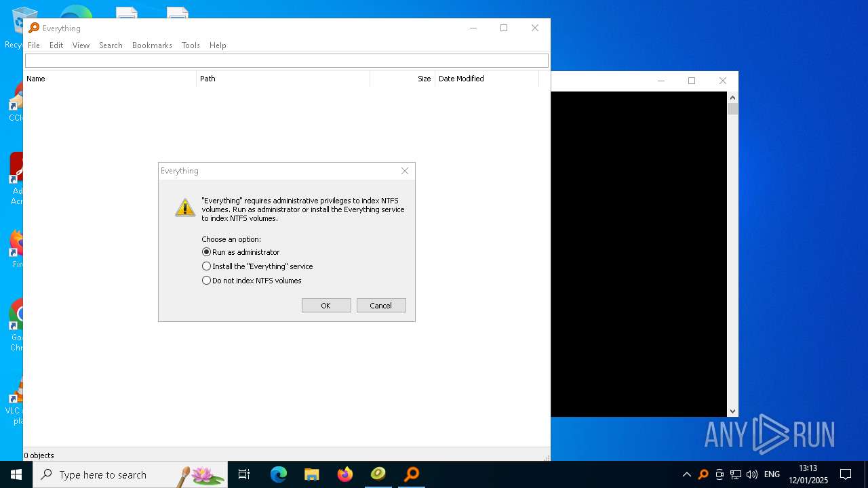Select Run as administrator option

241,252
